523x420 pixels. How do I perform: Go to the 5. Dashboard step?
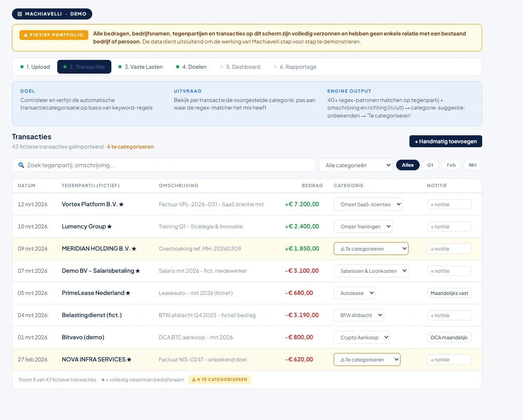tap(240, 67)
